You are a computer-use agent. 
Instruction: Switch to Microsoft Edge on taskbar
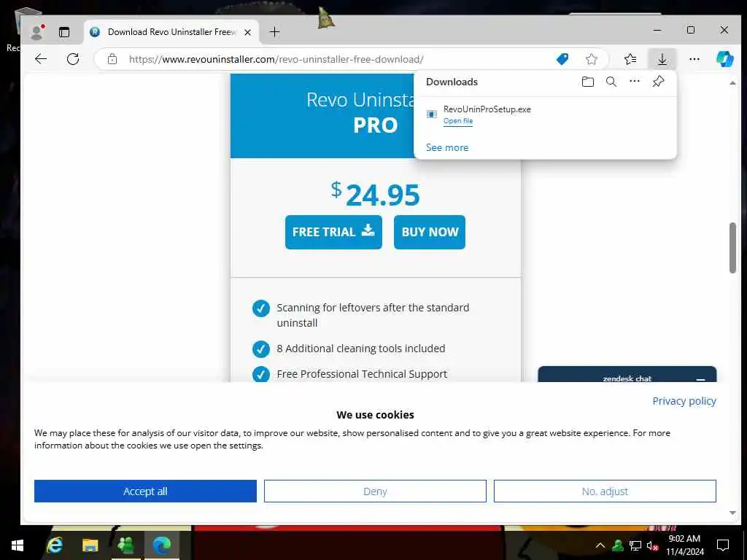tap(161, 545)
